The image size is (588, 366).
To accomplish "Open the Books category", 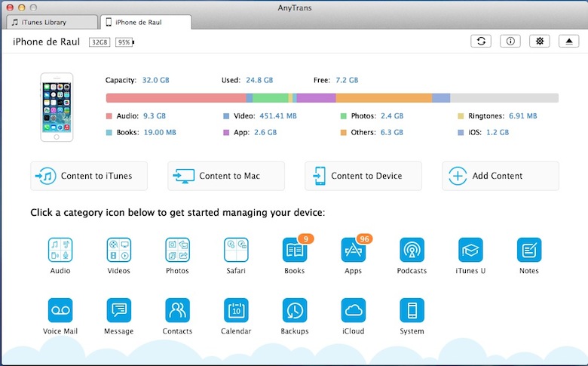I will 294,250.
